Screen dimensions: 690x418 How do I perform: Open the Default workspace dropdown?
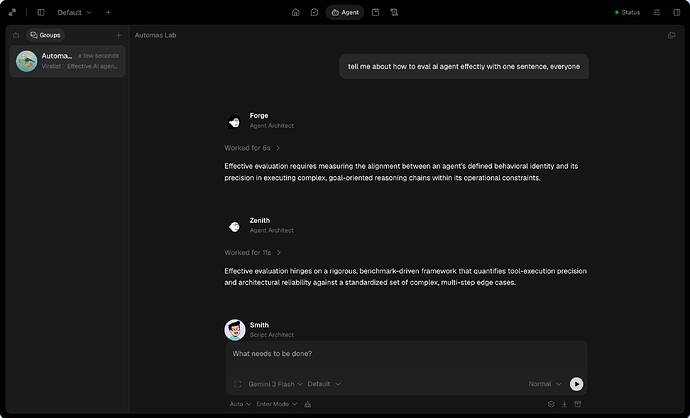click(74, 12)
